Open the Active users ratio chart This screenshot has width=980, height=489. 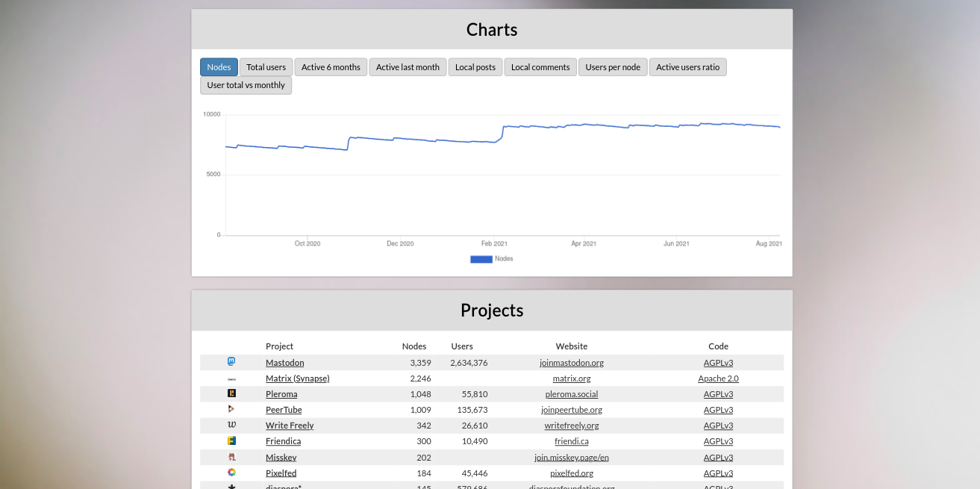pos(687,67)
